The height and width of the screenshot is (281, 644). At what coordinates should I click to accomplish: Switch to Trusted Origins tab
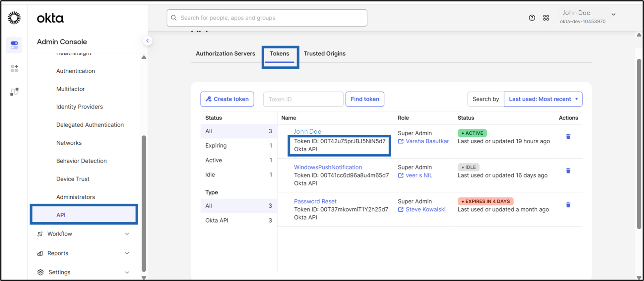325,53
